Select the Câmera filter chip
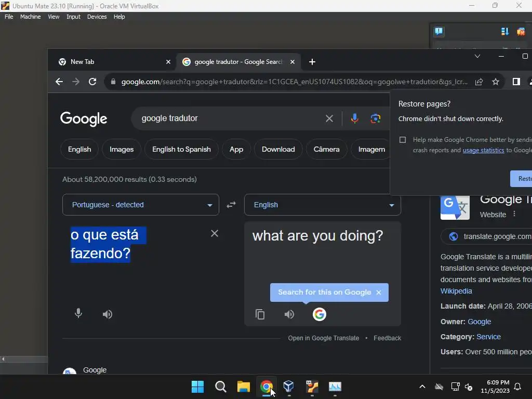532x399 pixels. [x=326, y=149]
